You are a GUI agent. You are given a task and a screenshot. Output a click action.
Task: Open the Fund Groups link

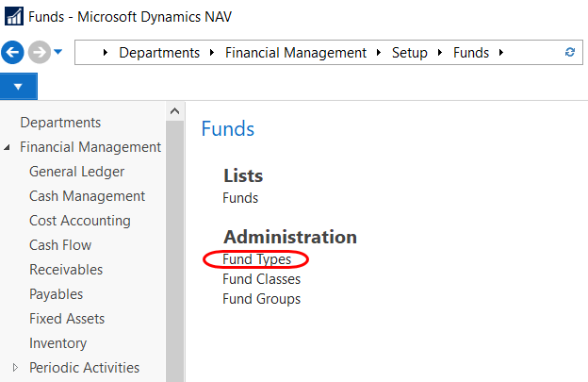(261, 299)
